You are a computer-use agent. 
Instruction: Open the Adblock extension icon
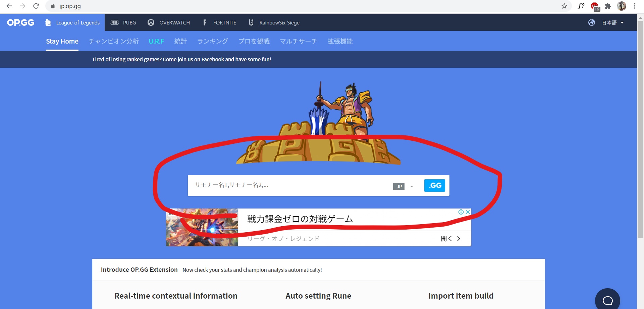pyautogui.click(x=595, y=6)
